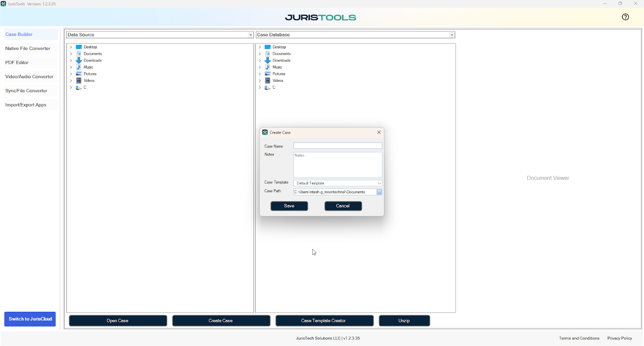This screenshot has height=346, width=644.
Task: Close the Create Case dialog
Action: coord(379,132)
